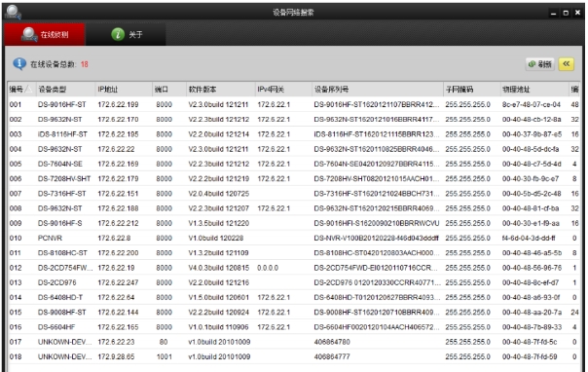
Task: Click the IPv4网关 column header
Action: tap(283, 90)
